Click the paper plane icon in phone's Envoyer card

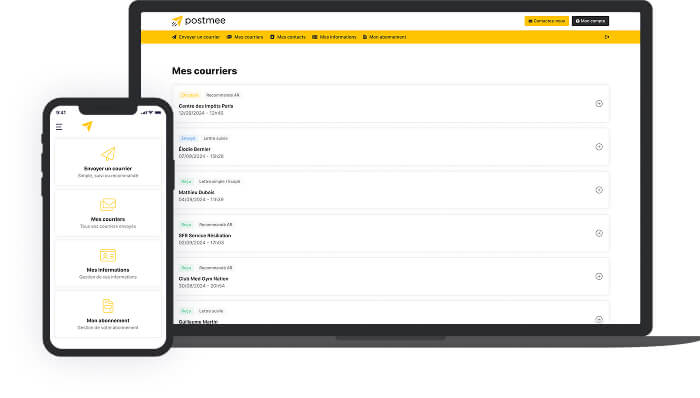[x=108, y=154]
